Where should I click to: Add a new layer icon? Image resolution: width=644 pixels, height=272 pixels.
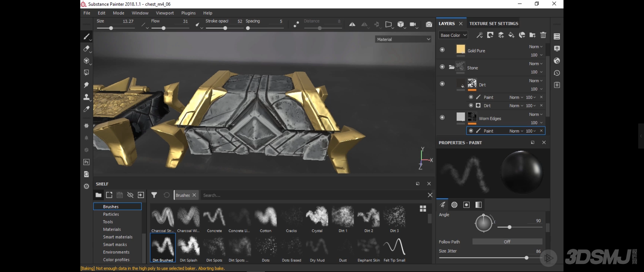[501, 35]
